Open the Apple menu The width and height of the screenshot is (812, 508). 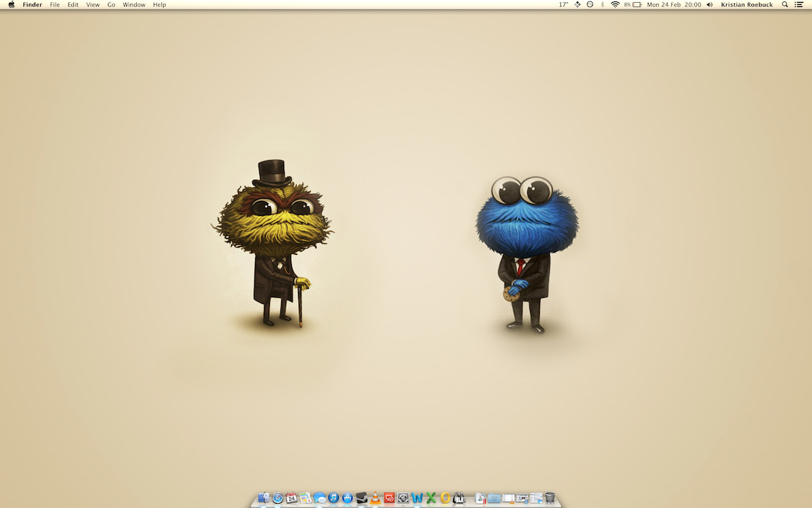click(x=11, y=5)
